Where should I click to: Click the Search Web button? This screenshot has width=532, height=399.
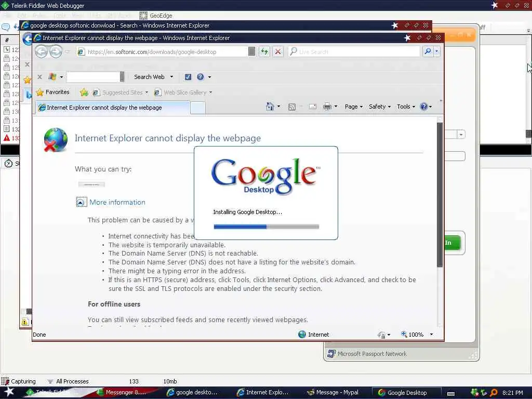[x=149, y=77]
